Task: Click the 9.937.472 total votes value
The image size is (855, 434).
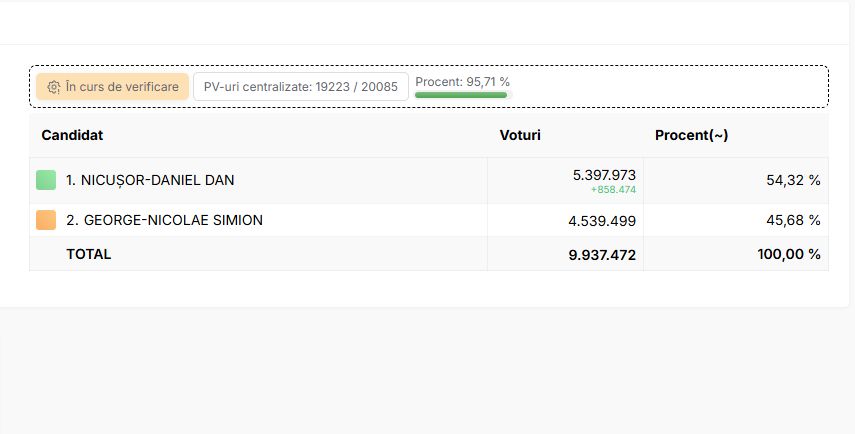Action: point(602,255)
